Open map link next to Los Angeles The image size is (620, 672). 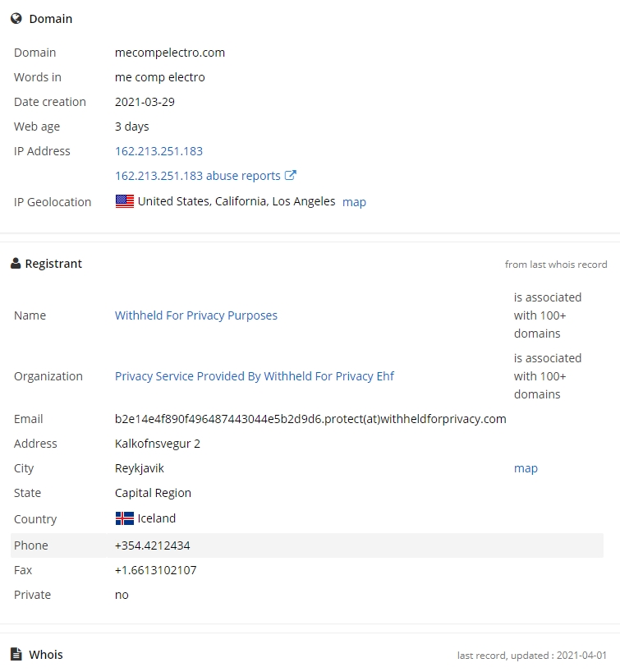pyautogui.click(x=354, y=202)
